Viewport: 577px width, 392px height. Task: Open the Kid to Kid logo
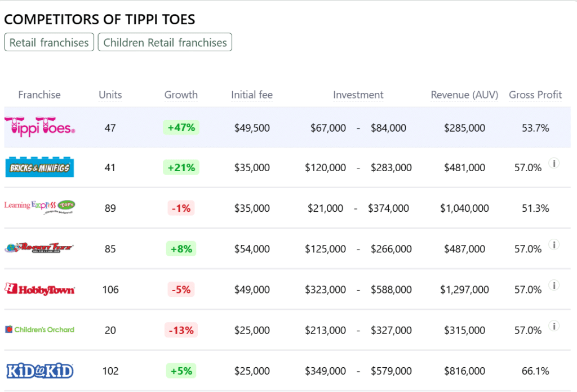click(40, 371)
